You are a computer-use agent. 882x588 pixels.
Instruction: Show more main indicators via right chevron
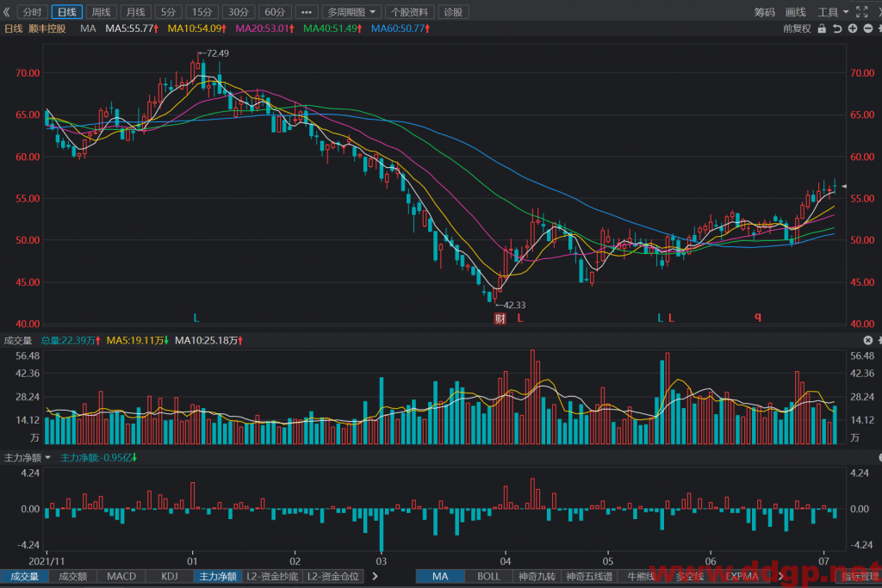780,576
